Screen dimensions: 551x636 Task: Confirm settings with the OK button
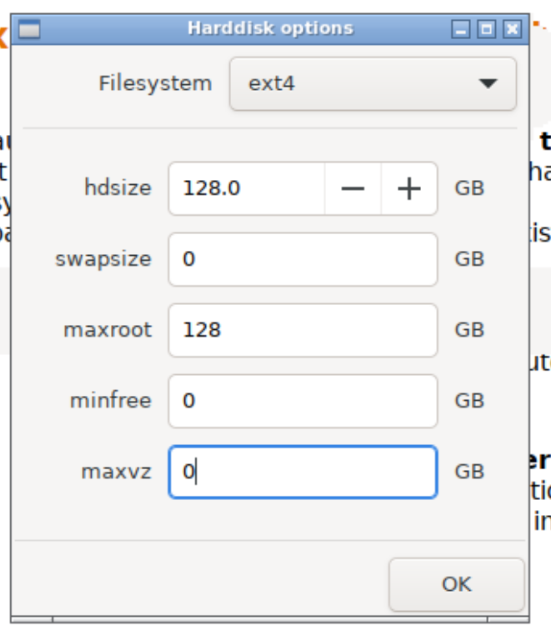(x=456, y=584)
